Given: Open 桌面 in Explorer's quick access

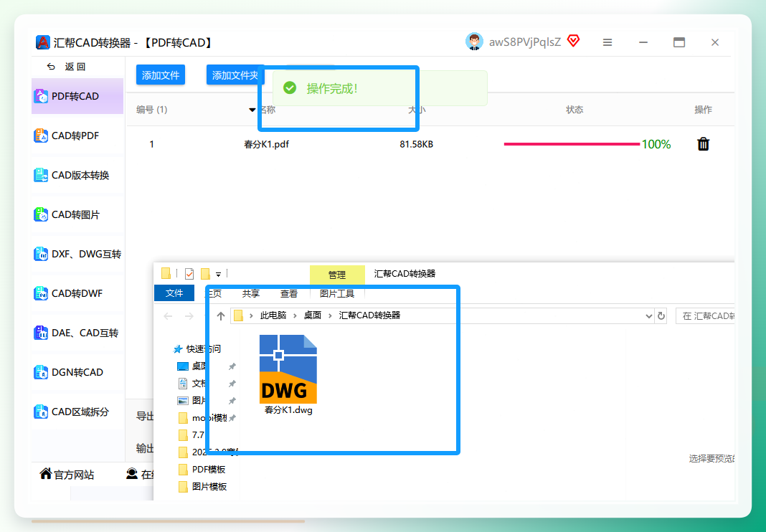Looking at the screenshot, I should click(199, 366).
